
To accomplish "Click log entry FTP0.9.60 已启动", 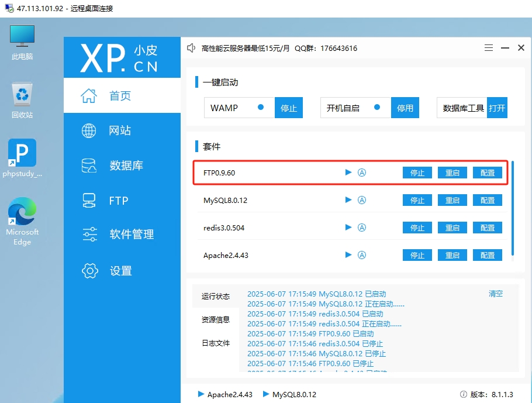I will [x=310, y=334].
